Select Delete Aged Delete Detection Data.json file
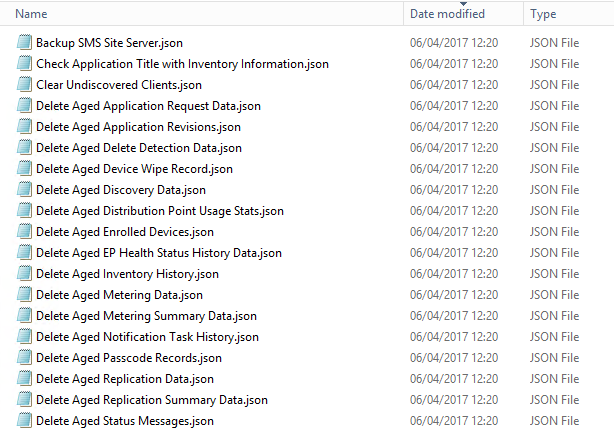Screen dimensions: 614x431 pyautogui.click(x=138, y=148)
